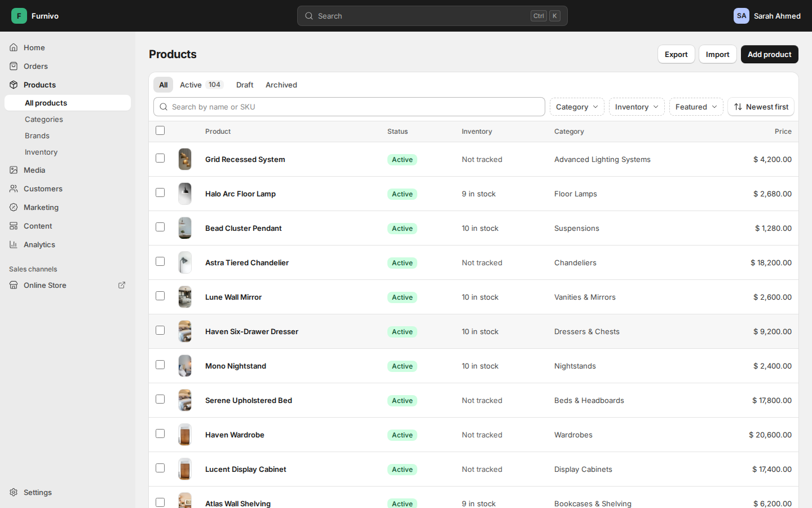Click the sort arrows icon beside Newest first

pyautogui.click(x=738, y=107)
